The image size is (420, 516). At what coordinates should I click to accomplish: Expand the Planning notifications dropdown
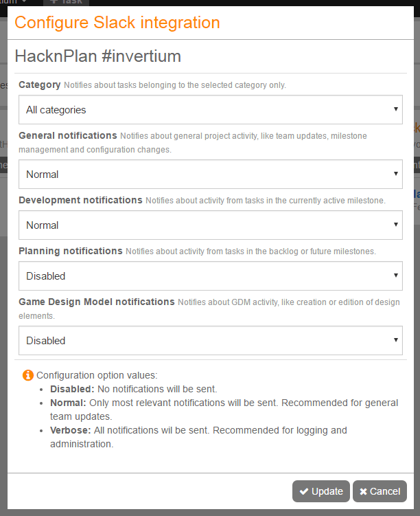pyautogui.click(x=210, y=276)
